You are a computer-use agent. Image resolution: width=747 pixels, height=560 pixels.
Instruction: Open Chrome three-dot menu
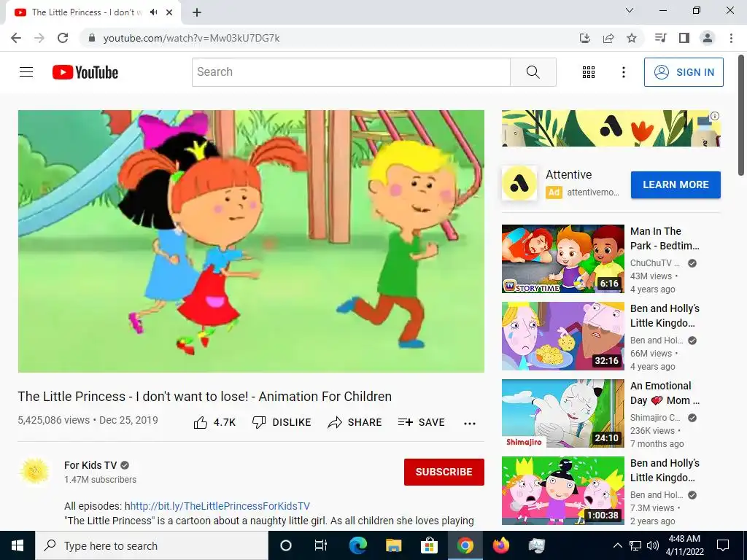coord(731,38)
